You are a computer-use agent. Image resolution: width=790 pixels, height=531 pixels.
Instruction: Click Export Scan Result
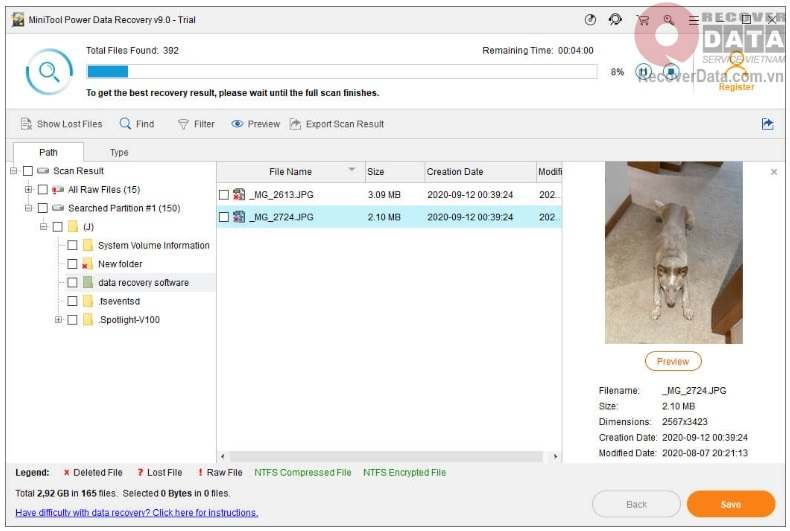(337, 124)
